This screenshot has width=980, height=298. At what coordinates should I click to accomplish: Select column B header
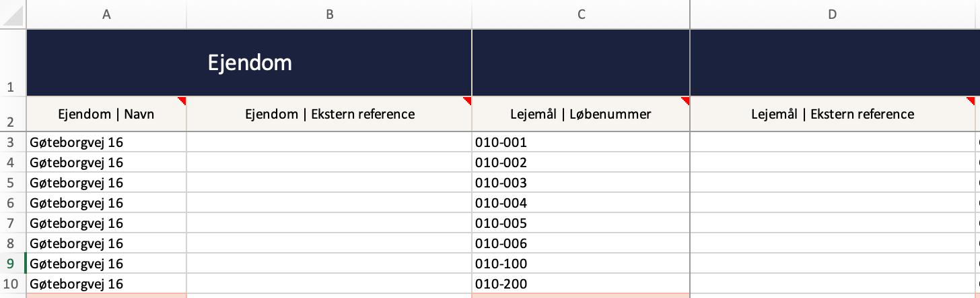pyautogui.click(x=329, y=14)
